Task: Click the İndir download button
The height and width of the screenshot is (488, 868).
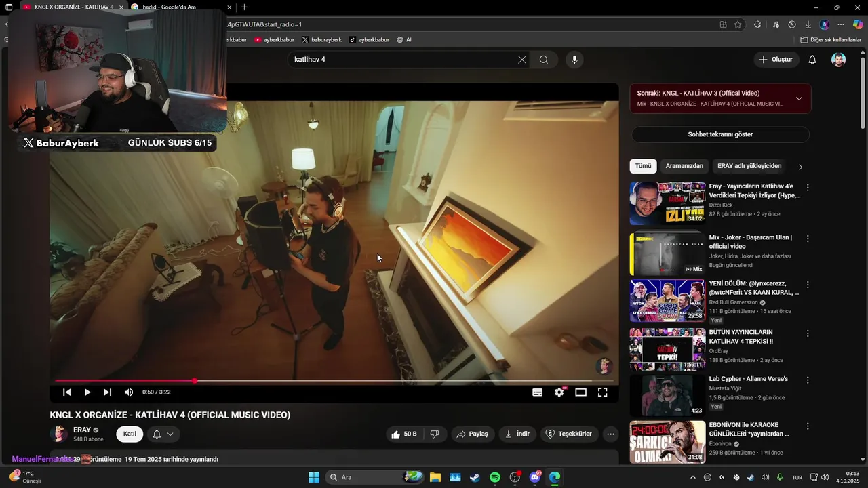Action: coord(517,434)
